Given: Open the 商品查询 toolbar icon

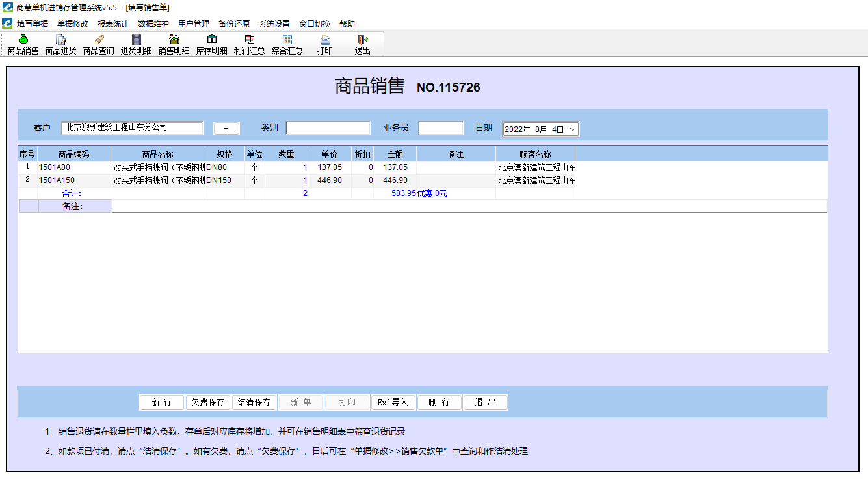Looking at the screenshot, I should tap(98, 45).
